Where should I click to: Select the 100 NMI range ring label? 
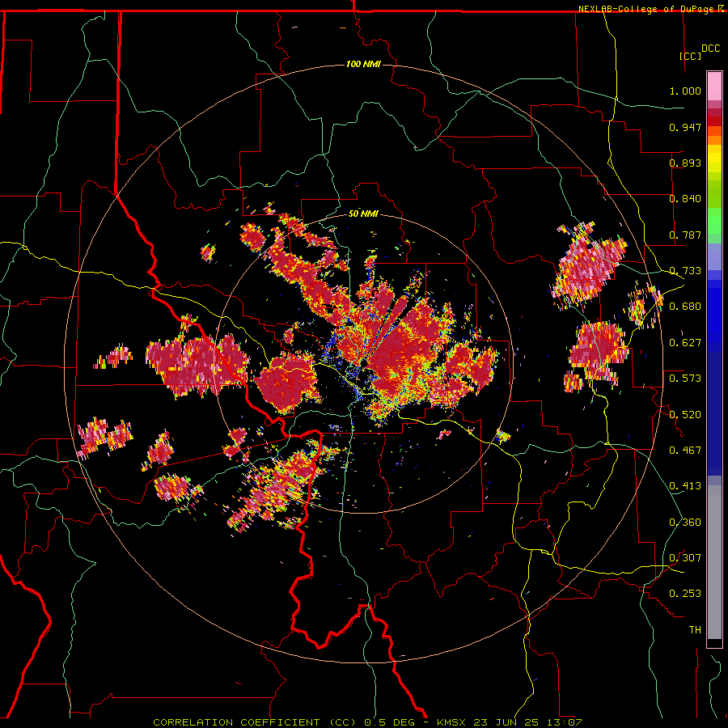[x=363, y=64]
